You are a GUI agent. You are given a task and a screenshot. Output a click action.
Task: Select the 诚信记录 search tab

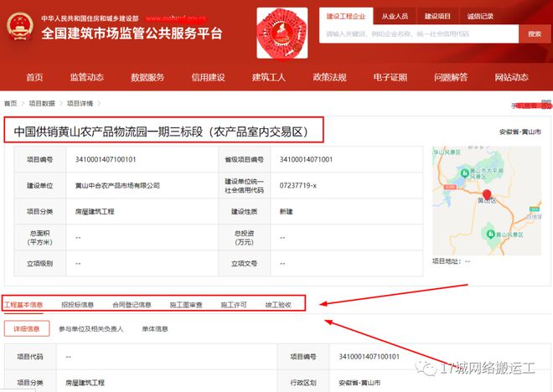pos(480,16)
